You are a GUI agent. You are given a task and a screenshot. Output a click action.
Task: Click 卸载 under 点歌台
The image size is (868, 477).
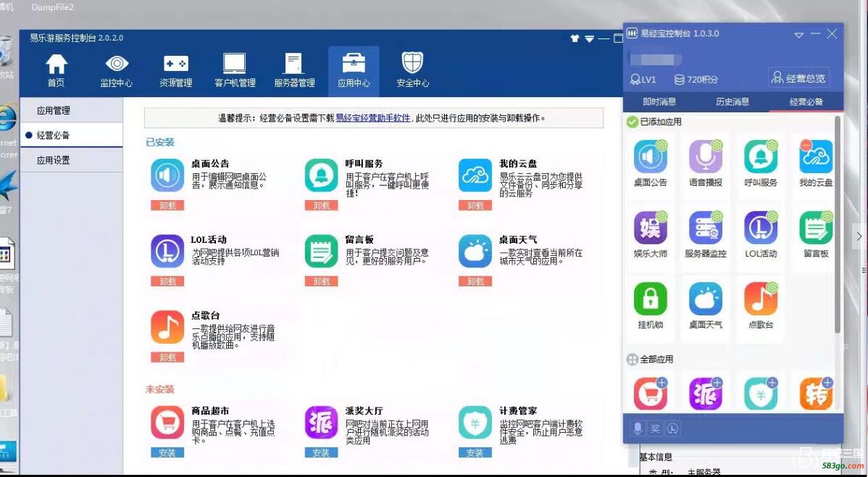[167, 357]
